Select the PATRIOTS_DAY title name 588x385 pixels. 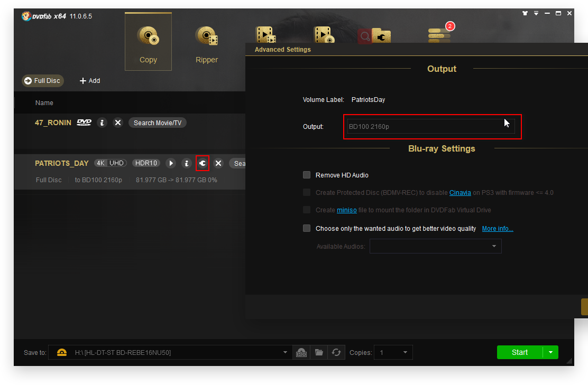point(62,163)
